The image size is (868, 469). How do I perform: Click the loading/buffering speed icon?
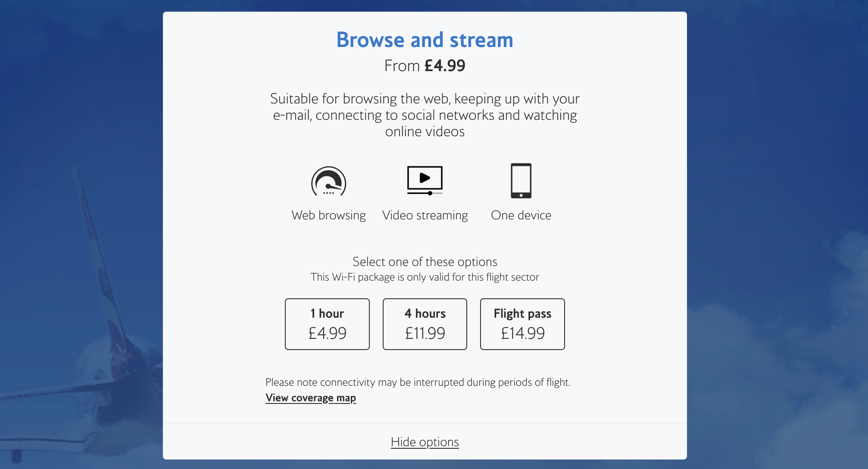click(329, 180)
